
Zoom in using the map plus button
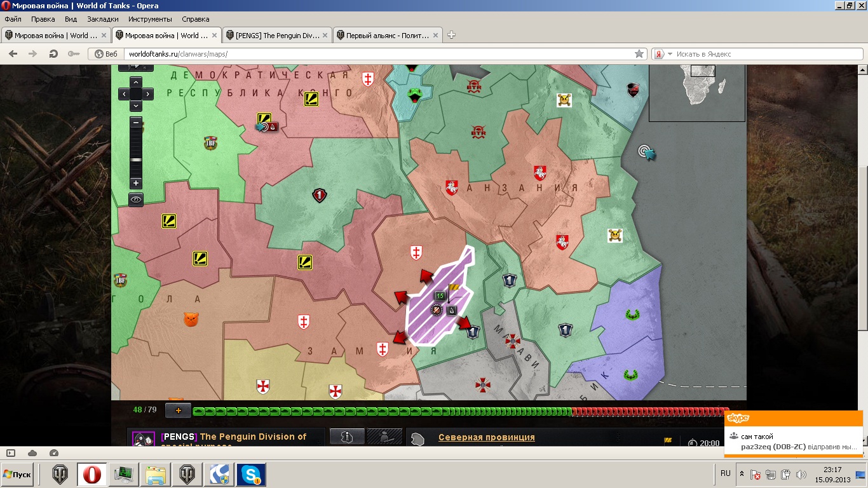(136, 183)
